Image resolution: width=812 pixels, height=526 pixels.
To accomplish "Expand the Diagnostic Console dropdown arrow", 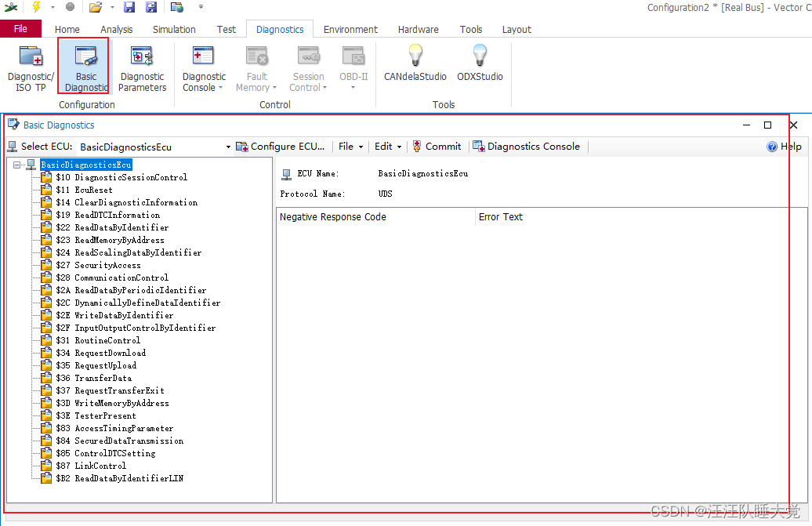I will tap(220, 88).
